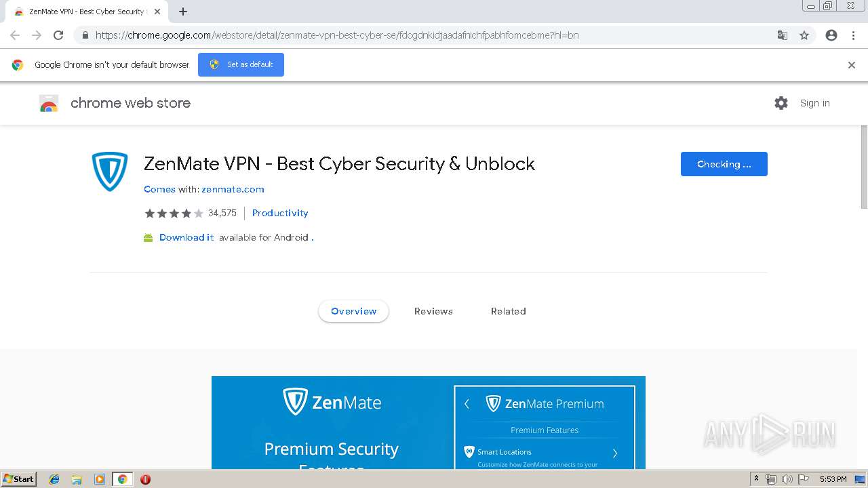Open the zenmate.com link
This screenshot has width=868, height=488.
[x=233, y=189]
